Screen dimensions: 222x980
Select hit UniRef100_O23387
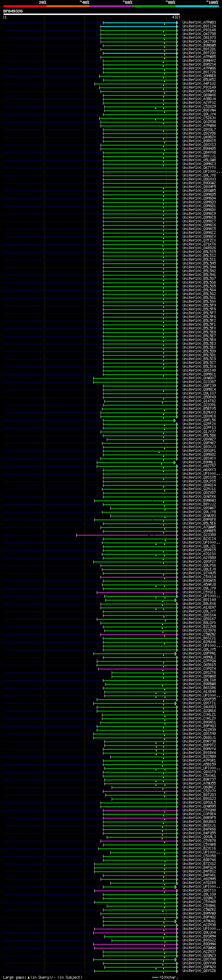199,382
